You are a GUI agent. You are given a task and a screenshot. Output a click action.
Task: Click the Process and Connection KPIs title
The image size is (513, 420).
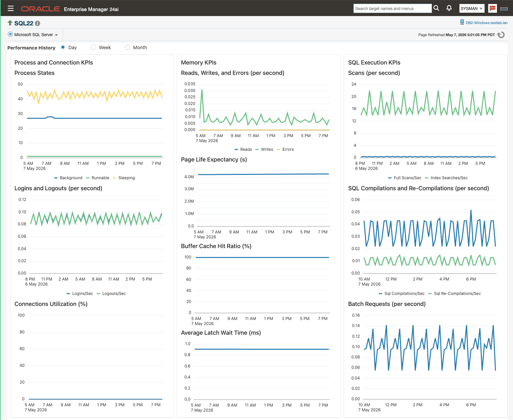pyautogui.click(x=54, y=63)
